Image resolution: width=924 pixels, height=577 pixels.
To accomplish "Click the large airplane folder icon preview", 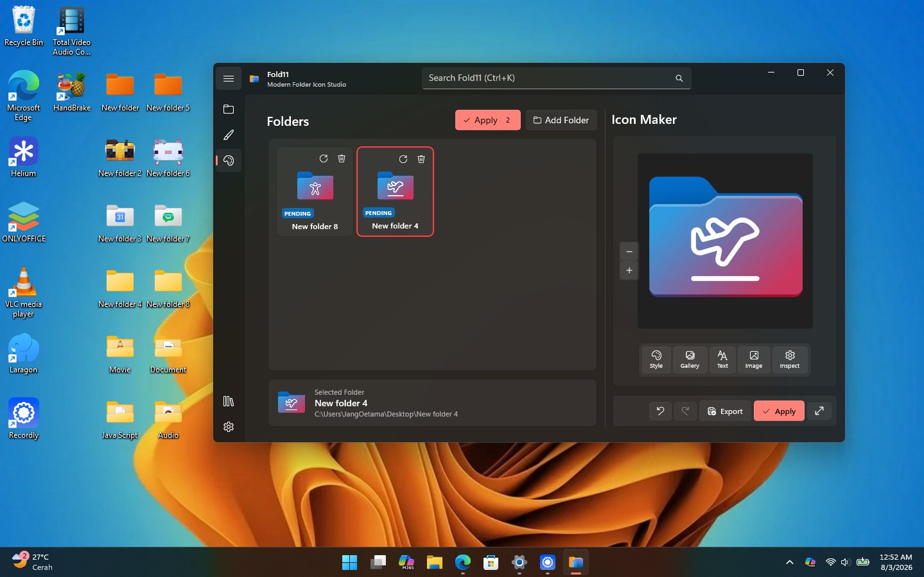I will (726, 237).
